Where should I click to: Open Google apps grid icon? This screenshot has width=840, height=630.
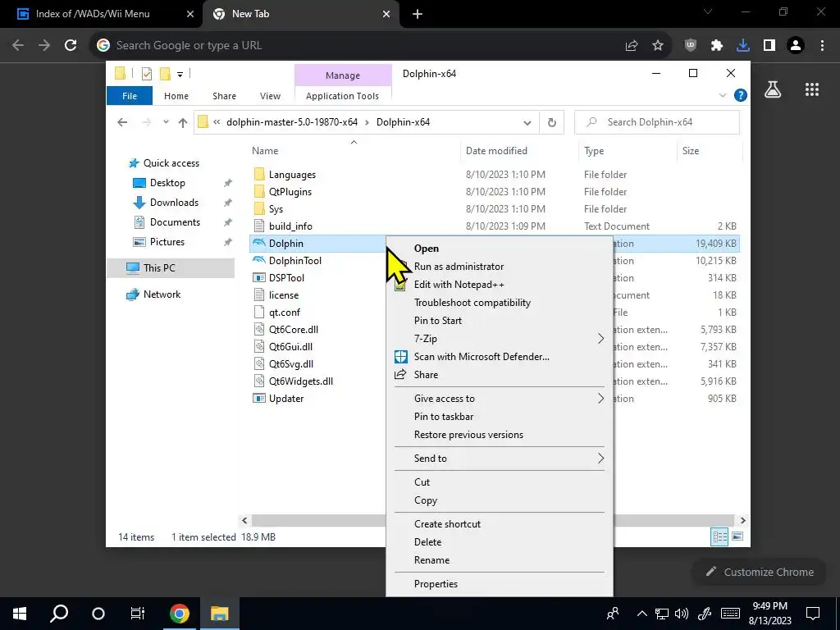coord(812,89)
